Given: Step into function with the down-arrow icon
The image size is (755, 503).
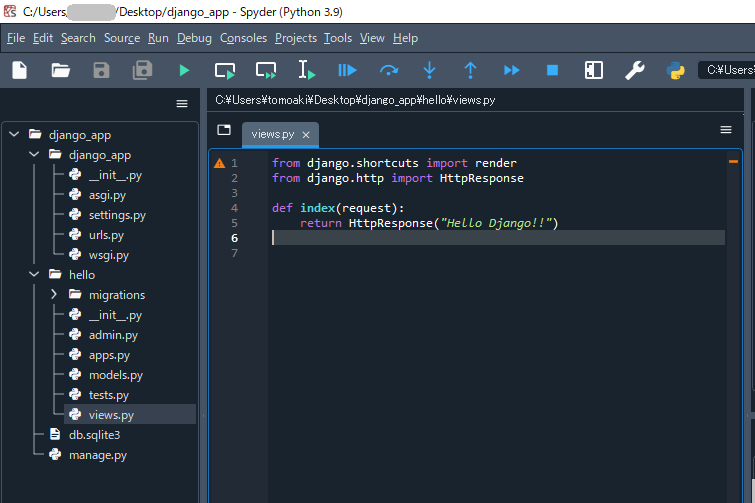Looking at the screenshot, I should (430, 71).
